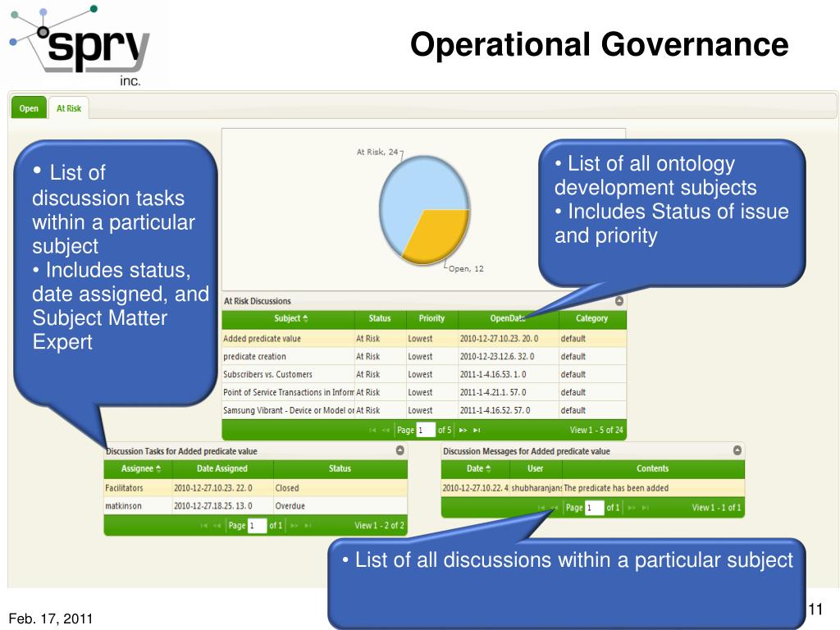840x630 pixels.
Task: Go to last page of Discussion Messages
Action: [646, 508]
